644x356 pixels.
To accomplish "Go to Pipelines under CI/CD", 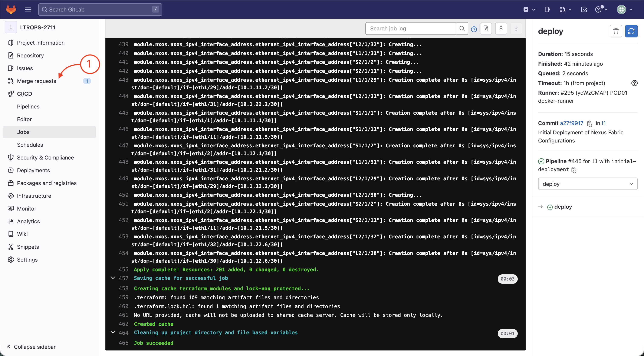I will pyautogui.click(x=28, y=106).
